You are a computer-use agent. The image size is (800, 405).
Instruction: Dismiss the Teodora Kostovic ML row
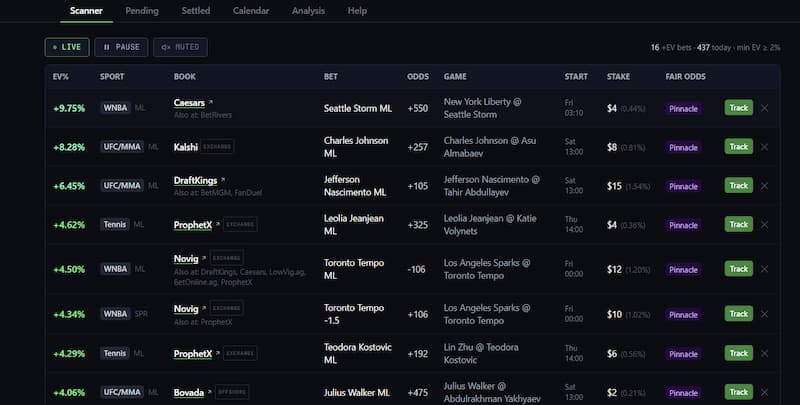click(764, 353)
